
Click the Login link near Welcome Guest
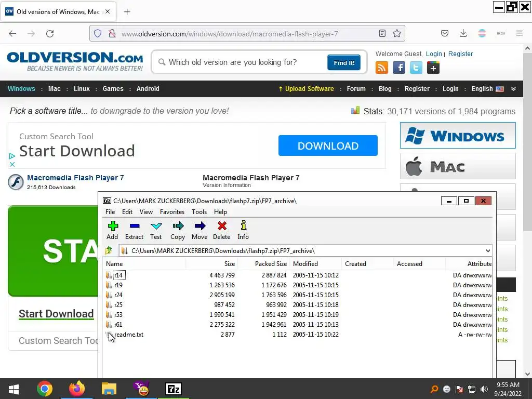point(434,54)
